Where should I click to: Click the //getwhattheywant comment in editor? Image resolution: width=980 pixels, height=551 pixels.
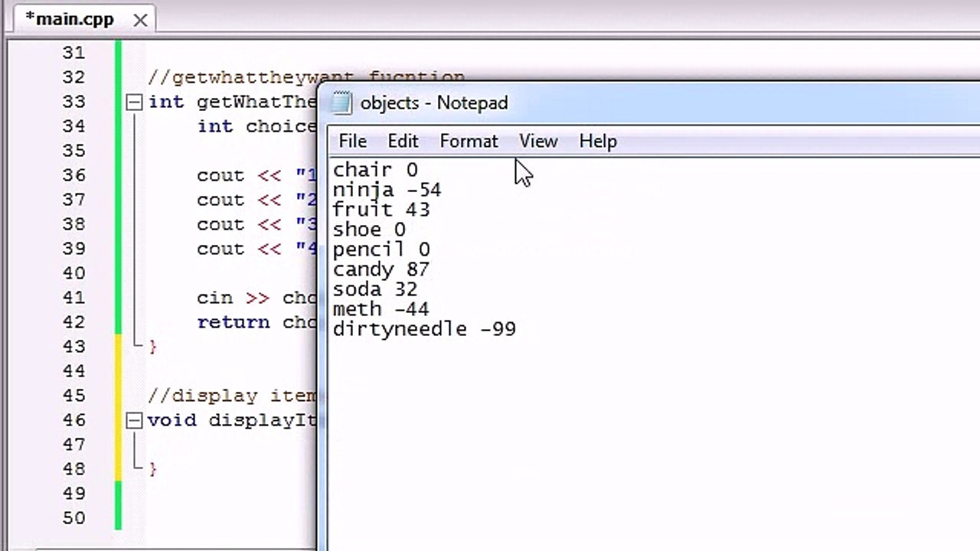coord(306,77)
